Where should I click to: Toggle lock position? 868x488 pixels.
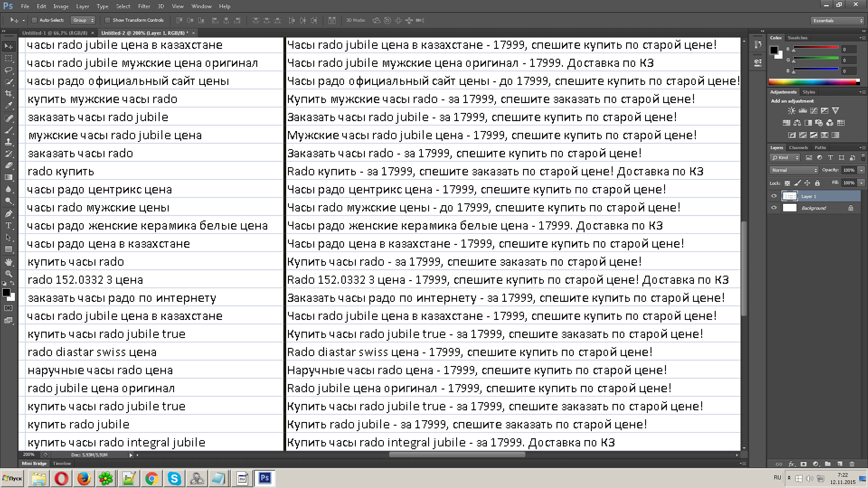[x=807, y=183]
